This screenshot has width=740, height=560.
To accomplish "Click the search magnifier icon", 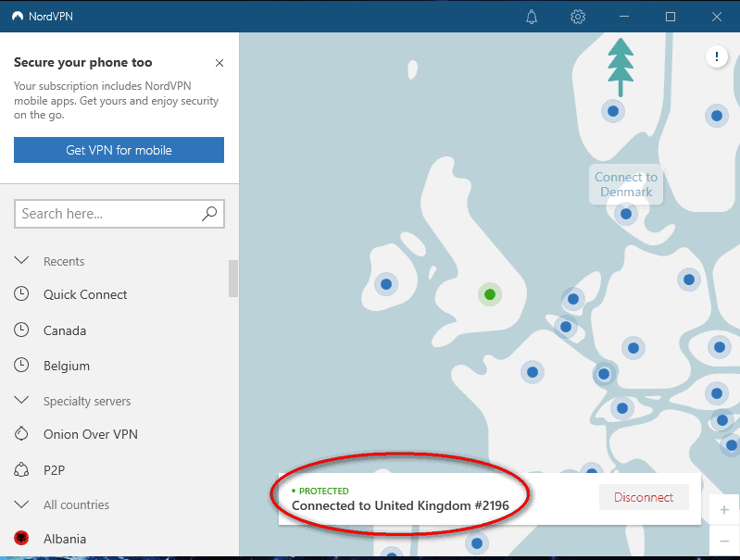I will pos(209,214).
